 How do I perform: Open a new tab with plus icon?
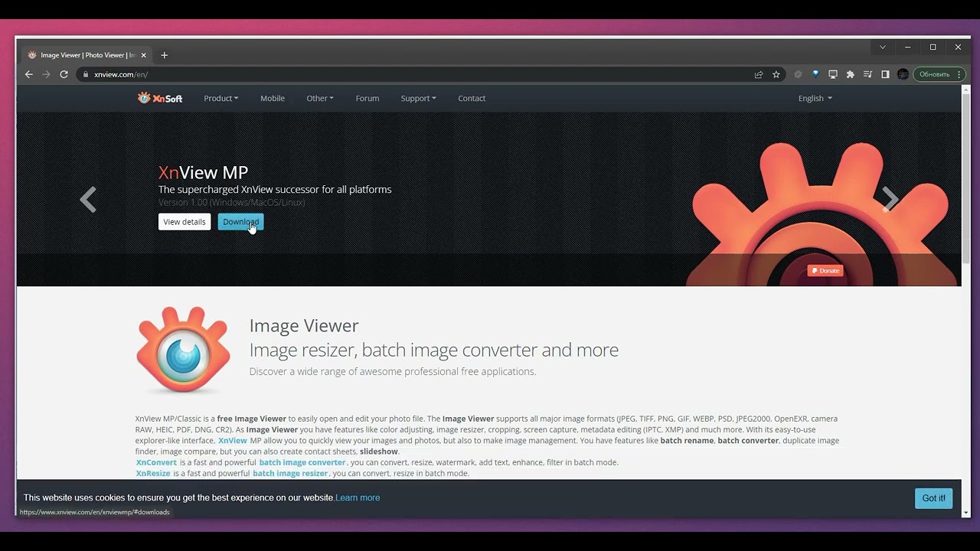coord(164,55)
